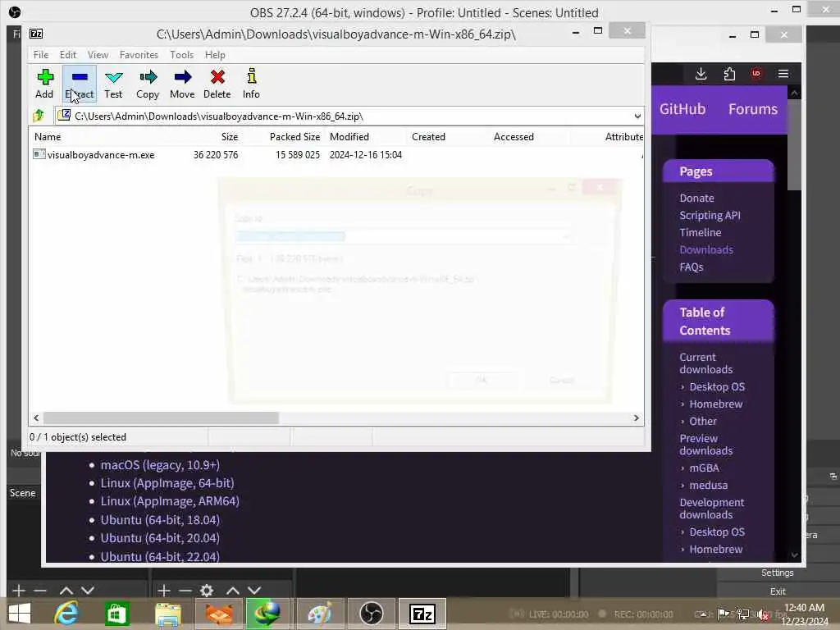This screenshot has height=630, width=840.
Task: Sort by the Created column header
Action: click(428, 137)
